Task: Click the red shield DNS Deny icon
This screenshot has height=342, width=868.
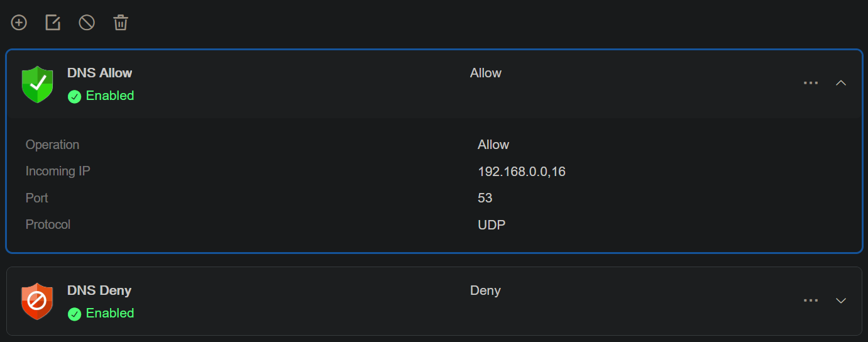Action: coord(37,301)
